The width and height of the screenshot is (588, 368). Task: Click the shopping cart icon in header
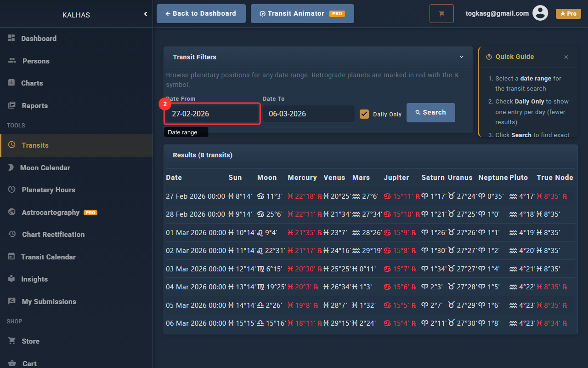point(441,14)
